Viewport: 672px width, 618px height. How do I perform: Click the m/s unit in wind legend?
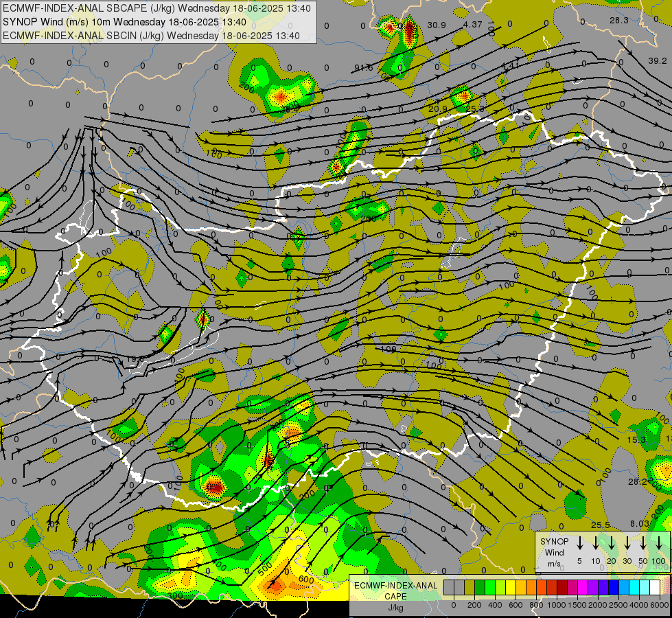(x=554, y=564)
